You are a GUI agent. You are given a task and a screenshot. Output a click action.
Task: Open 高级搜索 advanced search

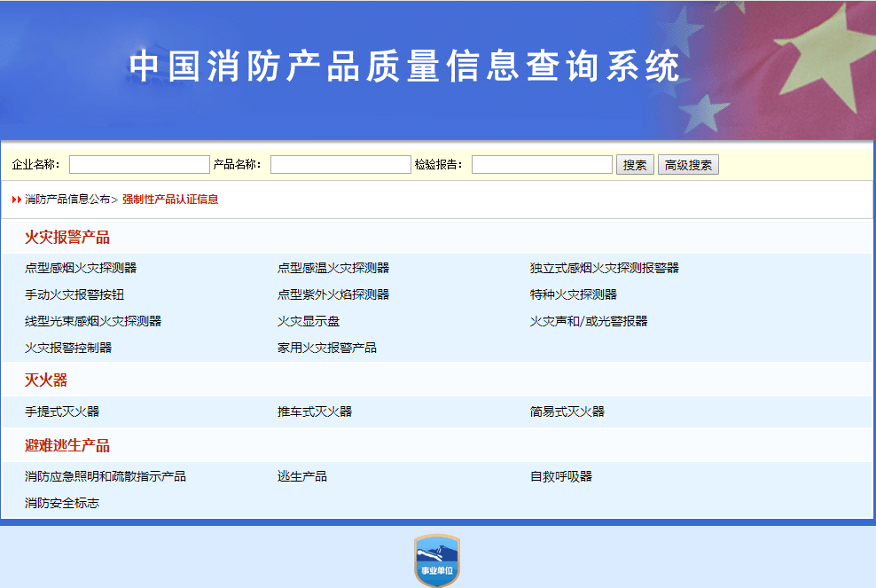[688, 164]
